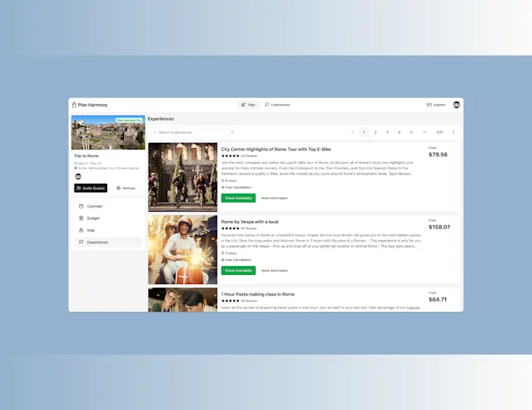Click the Search Experiences input field

[x=195, y=132]
